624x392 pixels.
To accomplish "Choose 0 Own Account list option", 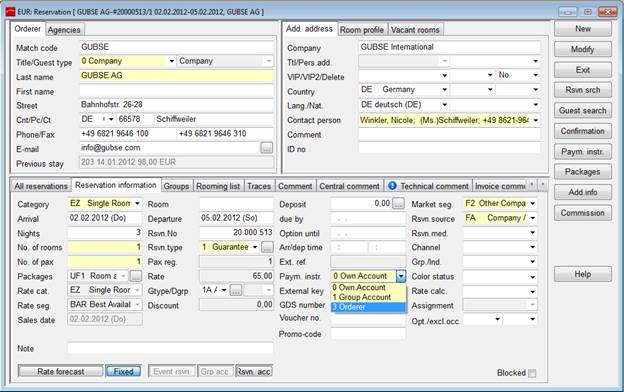I will (368, 287).
